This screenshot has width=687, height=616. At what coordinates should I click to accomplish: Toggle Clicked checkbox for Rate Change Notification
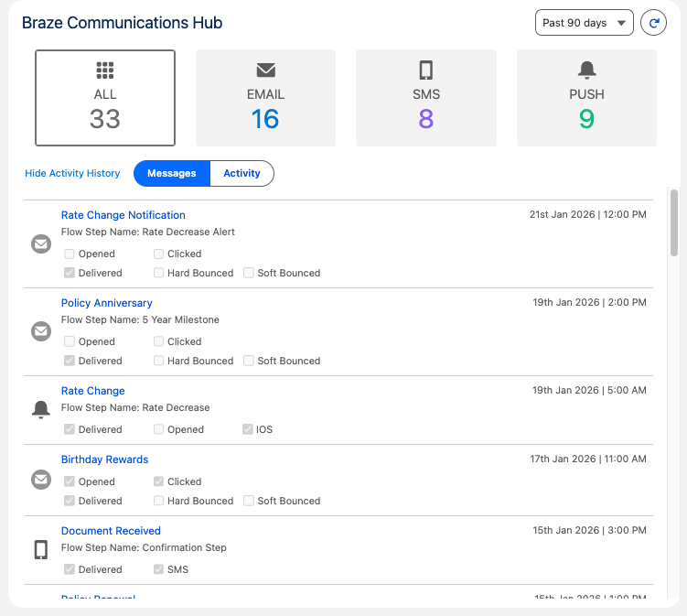coord(158,254)
